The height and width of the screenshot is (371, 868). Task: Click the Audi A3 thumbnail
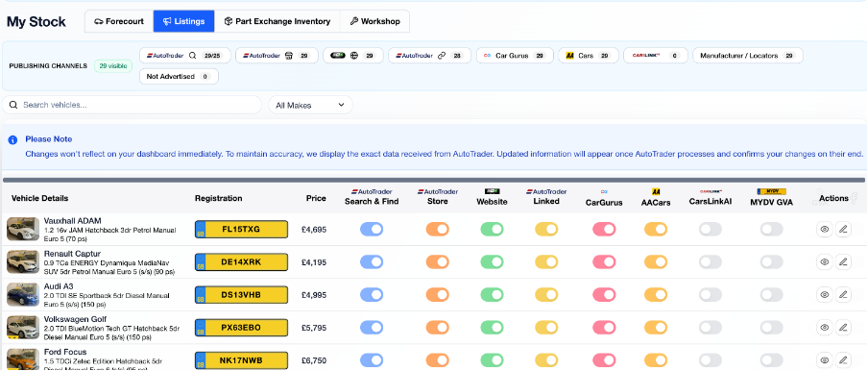[23, 294]
